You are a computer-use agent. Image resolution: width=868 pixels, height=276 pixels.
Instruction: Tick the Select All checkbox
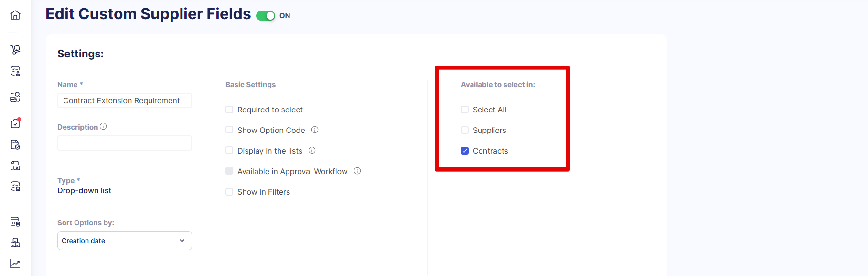point(465,110)
